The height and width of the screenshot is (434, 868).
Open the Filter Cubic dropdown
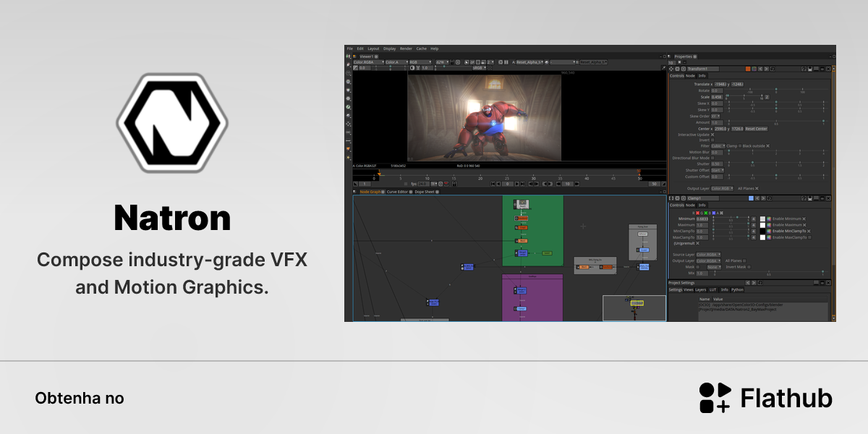pyautogui.click(x=718, y=146)
